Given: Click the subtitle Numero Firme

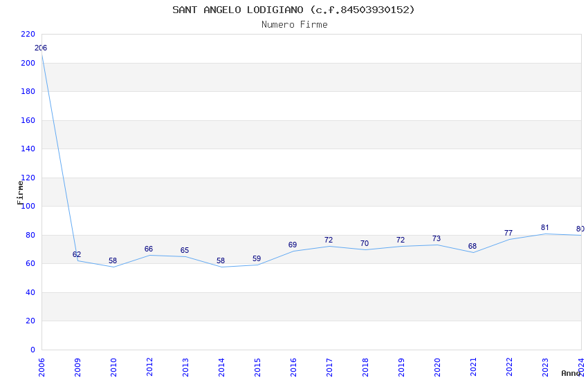Looking at the screenshot, I should tap(295, 25).
